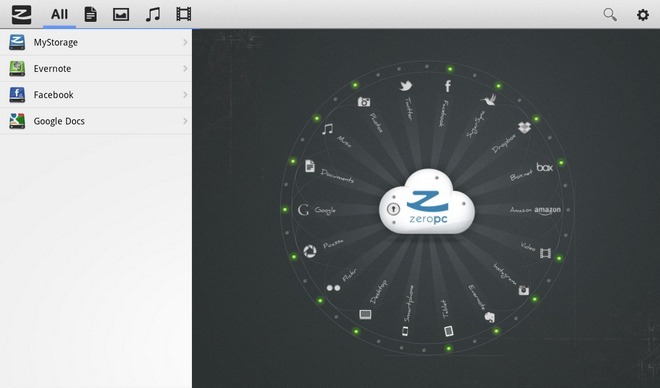Click the SugarSync hummingbird icon
Image resolution: width=660 pixels, height=388 pixels.
click(x=489, y=99)
